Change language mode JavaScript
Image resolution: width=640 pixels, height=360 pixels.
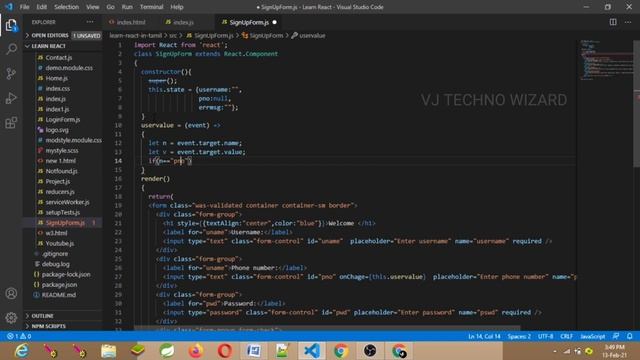pyautogui.click(x=593, y=336)
